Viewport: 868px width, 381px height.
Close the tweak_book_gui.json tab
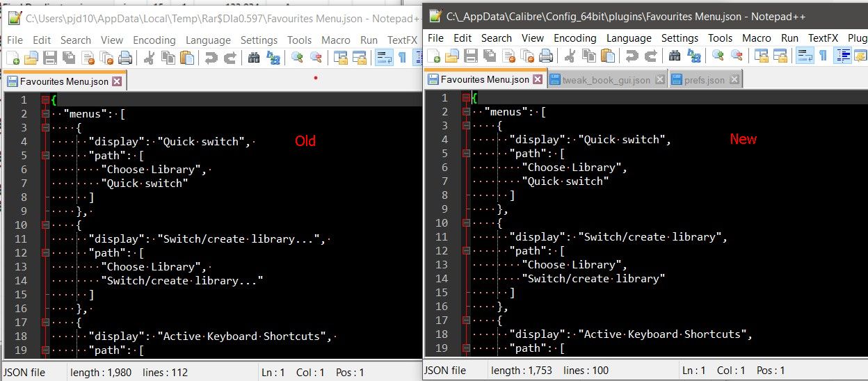[659, 80]
